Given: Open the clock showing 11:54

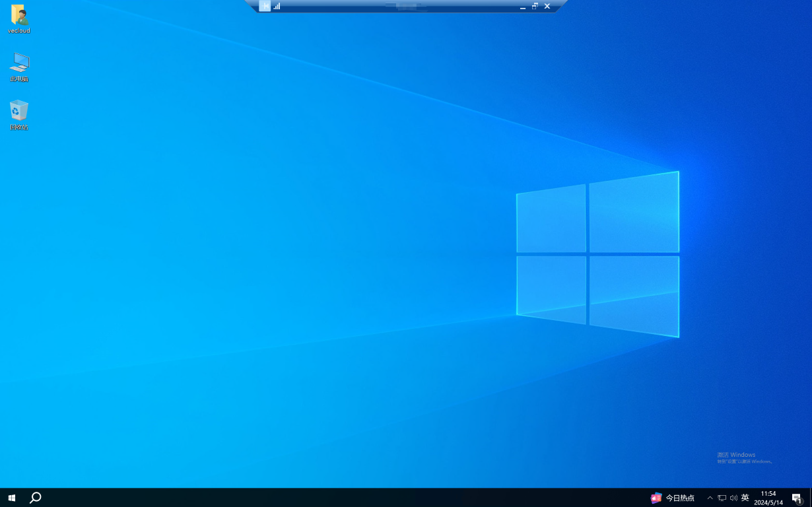Looking at the screenshot, I should pyautogui.click(x=768, y=498).
